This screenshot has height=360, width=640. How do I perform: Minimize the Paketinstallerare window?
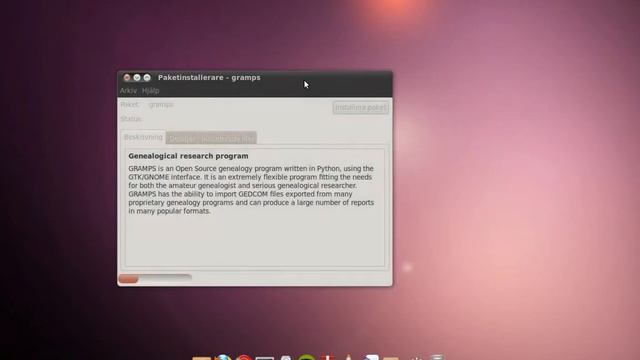[x=137, y=78]
